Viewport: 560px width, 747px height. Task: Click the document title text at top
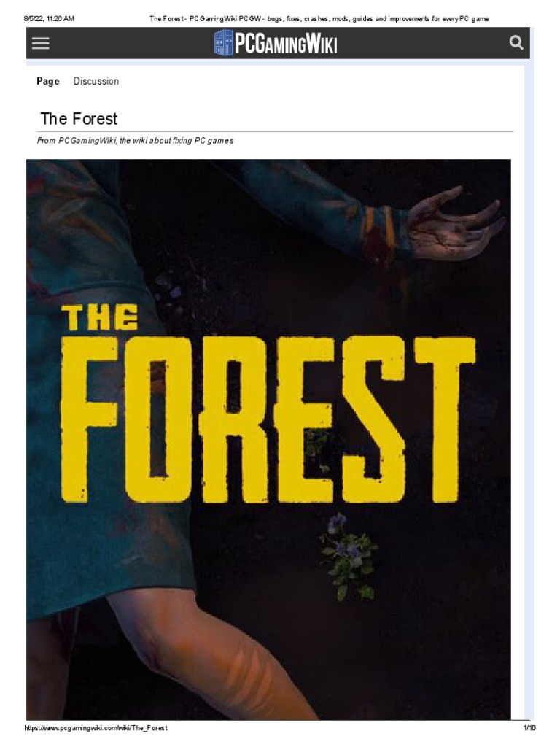point(319,18)
